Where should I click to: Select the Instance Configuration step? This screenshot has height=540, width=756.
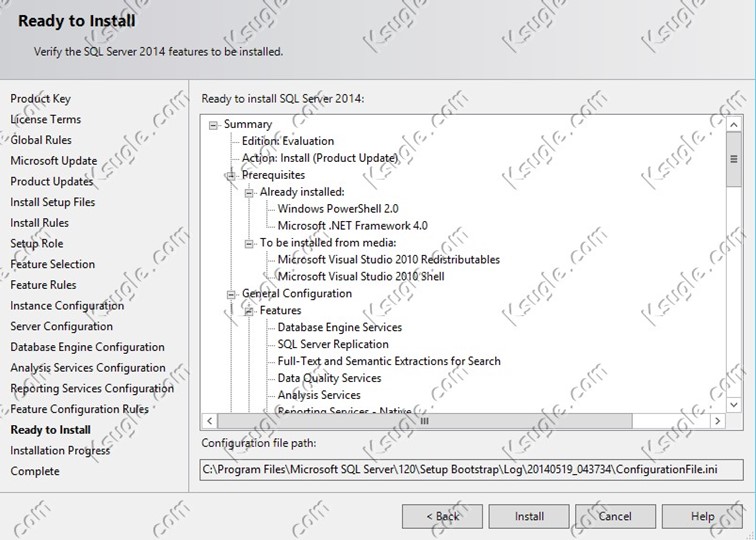[x=67, y=306]
